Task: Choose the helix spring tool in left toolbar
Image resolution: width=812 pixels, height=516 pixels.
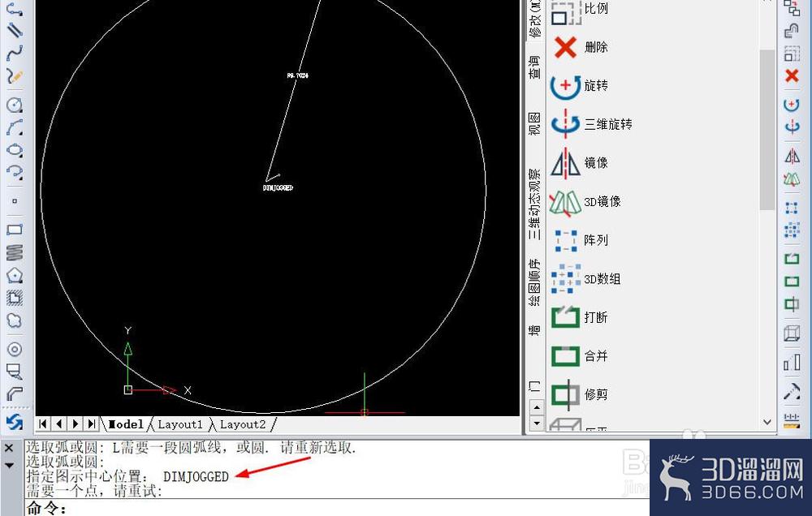Action: point(15,252)
